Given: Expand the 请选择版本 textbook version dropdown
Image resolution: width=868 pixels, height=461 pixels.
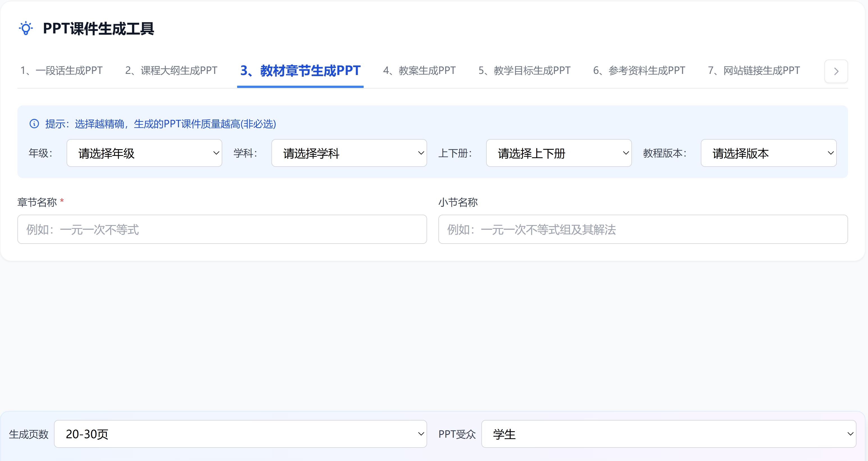Looking at the screenshot, I should click(769, 153).
